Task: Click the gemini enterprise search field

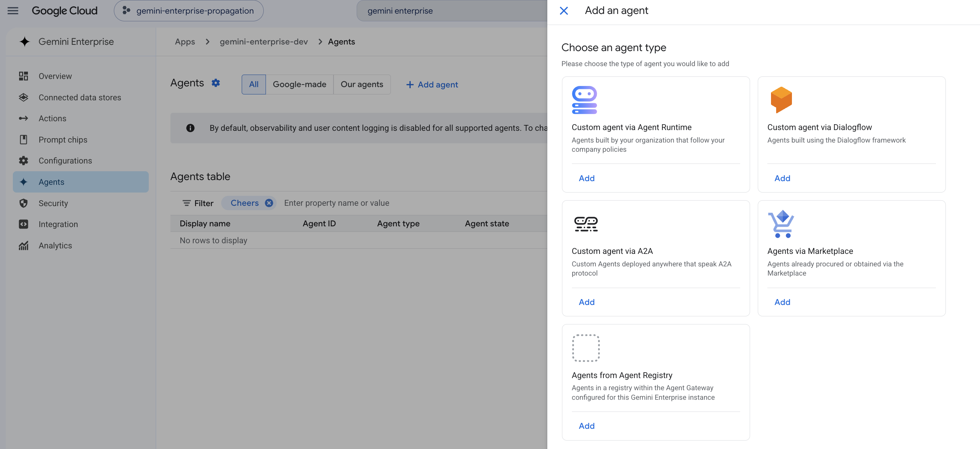Action: (451, 11)
